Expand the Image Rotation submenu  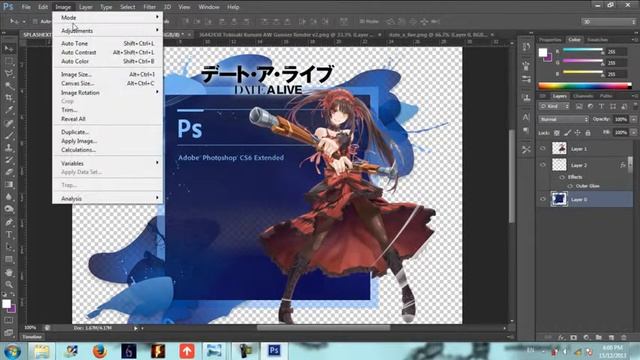pyautogui.click(x=108, y=93)
